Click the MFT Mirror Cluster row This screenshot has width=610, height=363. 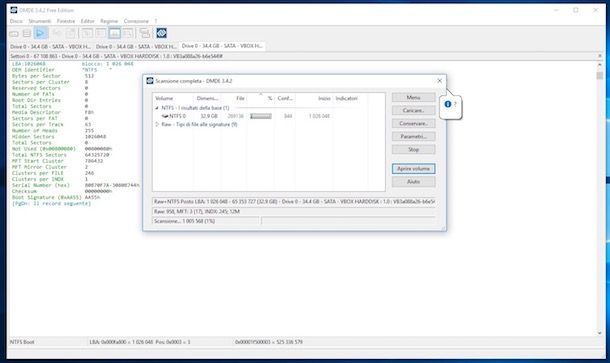pos(50,167)
